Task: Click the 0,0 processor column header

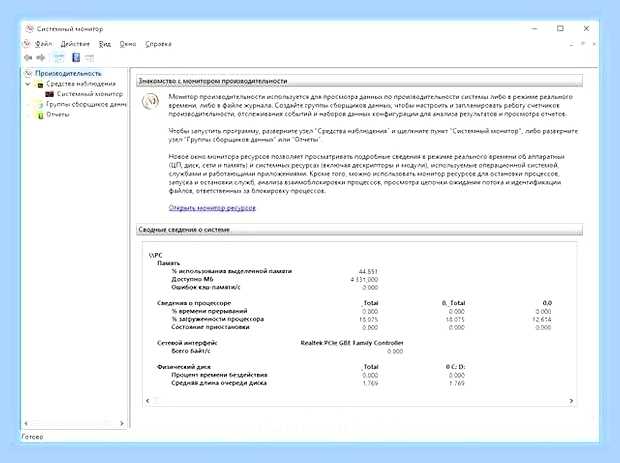Action: 547,303
